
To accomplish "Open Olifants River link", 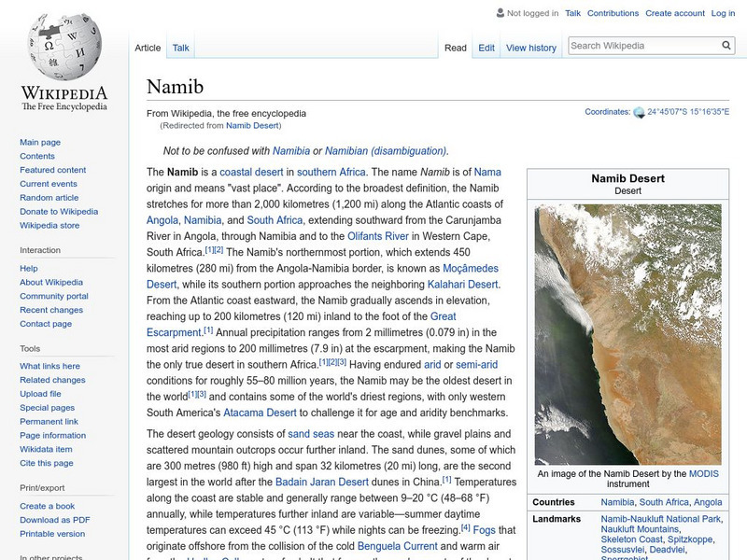I will 378,236.
